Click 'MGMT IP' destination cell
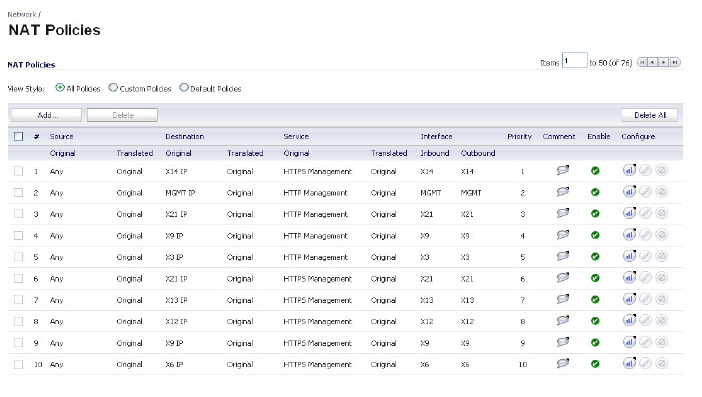This screenshot has width=702, height=397. click(180, 193)
